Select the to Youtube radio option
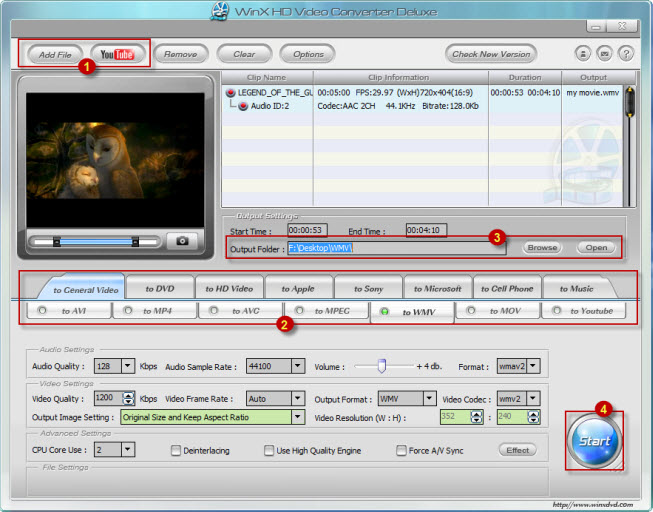This screenshot has height=512, width=653. coord(556,310)
